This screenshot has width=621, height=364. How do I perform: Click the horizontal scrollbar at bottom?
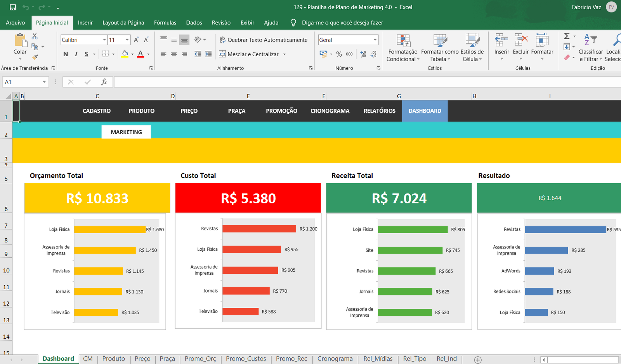(x=582, y=360)
